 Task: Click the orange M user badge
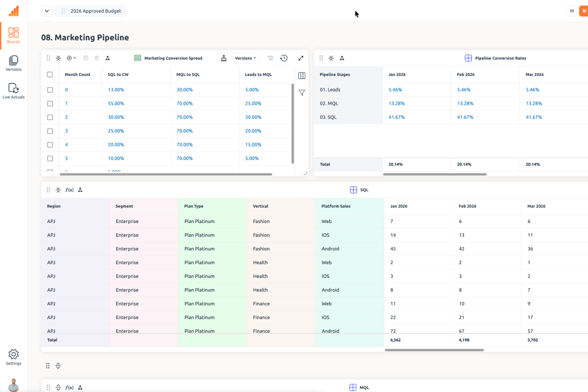click(x=584, y=11)
